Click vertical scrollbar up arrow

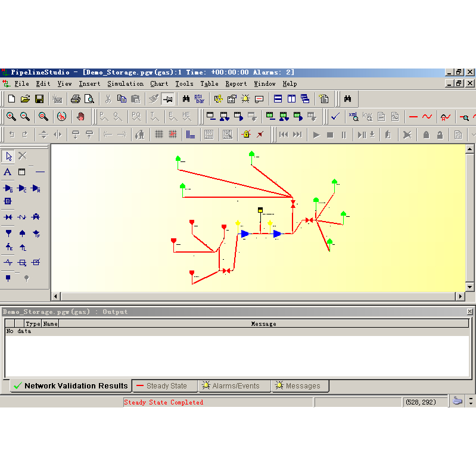coord(469,149)
